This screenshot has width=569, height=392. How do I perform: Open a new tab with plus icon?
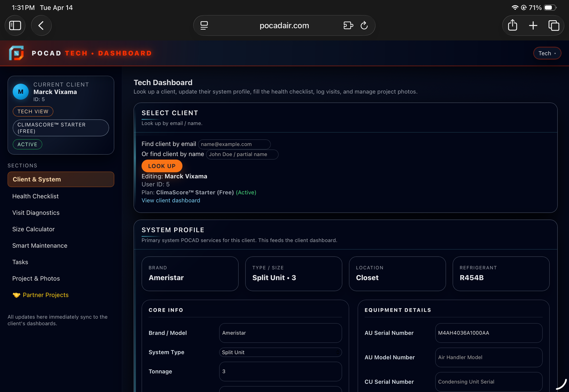(x=533, y=26)
